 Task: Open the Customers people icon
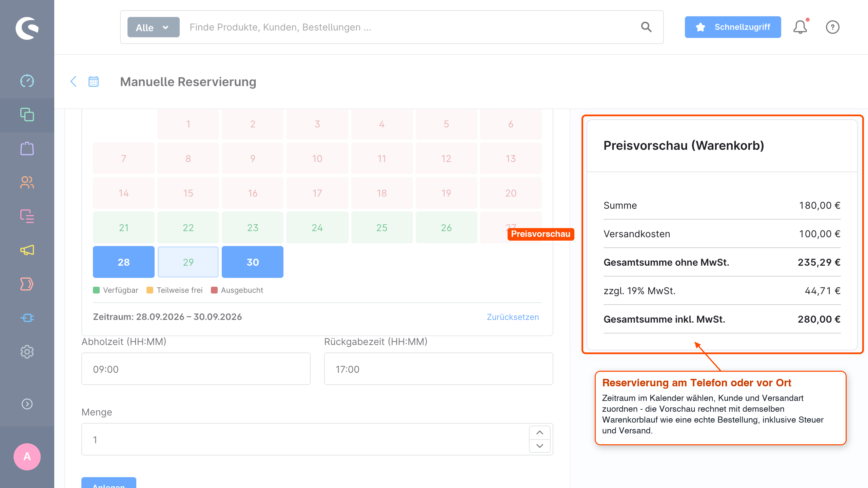click(27, 183)
